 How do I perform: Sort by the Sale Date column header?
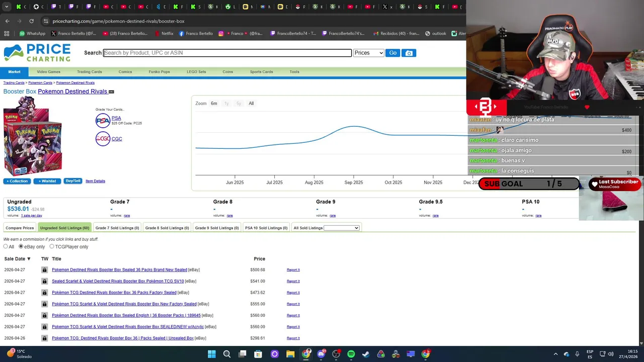coord(18,259)
